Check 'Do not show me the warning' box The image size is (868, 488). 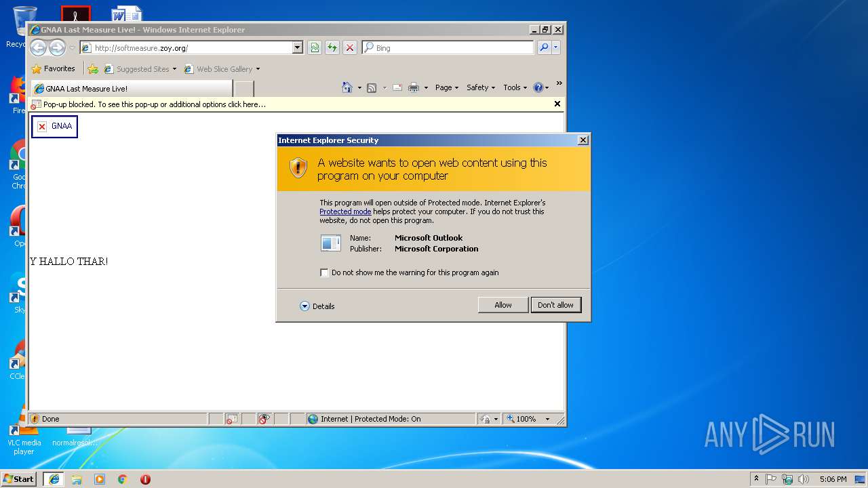pyautogui.click(x=324, y=272)
